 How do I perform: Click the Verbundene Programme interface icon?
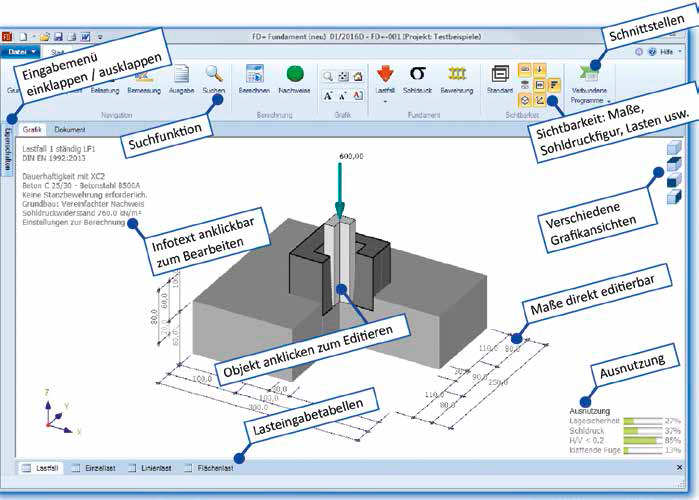pos(588,74)
